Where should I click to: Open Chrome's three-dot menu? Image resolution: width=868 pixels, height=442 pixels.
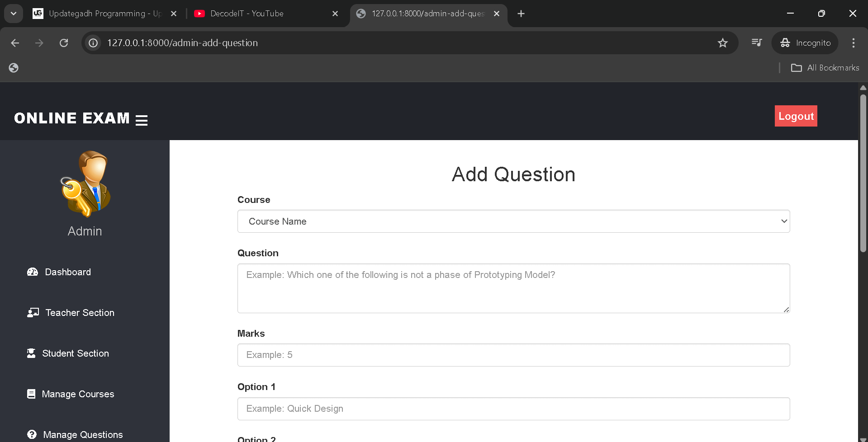[x=853, y=42]
